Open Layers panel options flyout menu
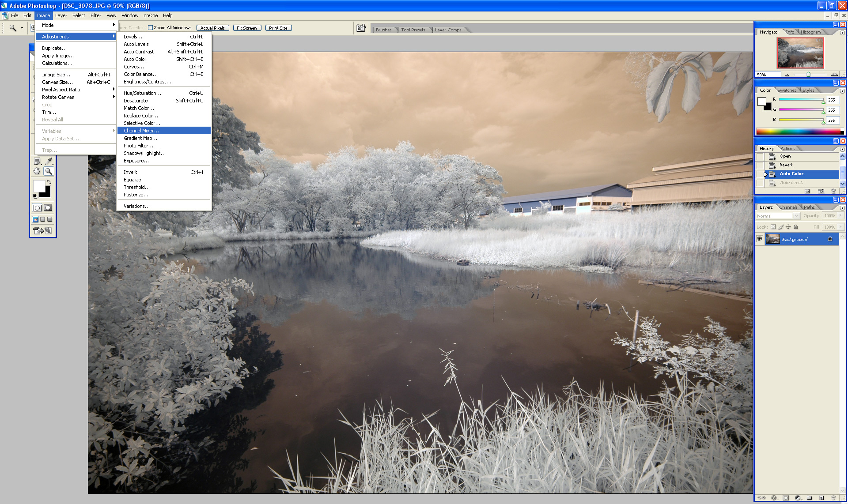The image size is (848, 504). point(842,207)
